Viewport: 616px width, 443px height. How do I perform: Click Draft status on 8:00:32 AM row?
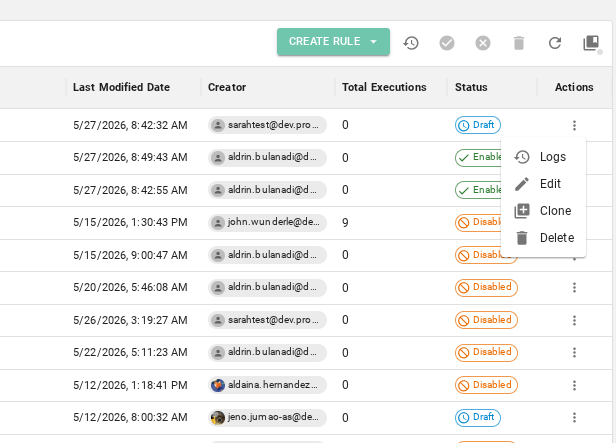pyautogui.click(x=478, y=417)
